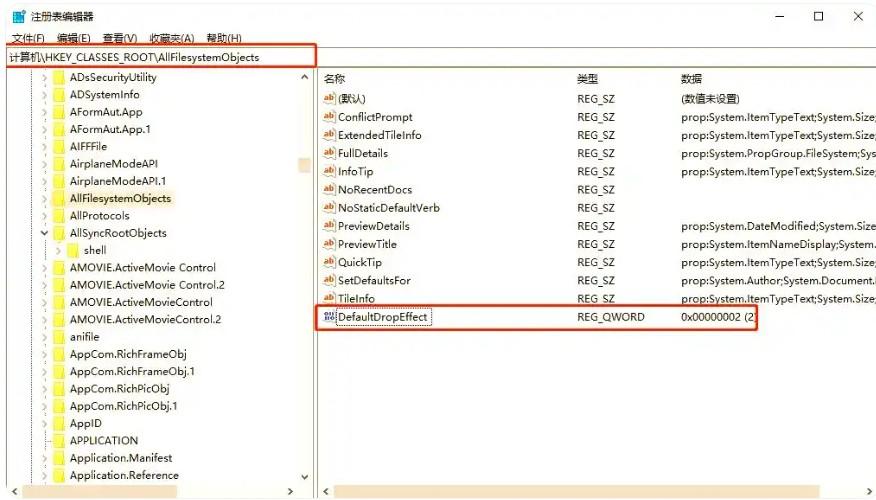Viewport: 876px width, 500px height.
Task: Click the folder icon of shell subkey
Action: click(x=73, y=250)
